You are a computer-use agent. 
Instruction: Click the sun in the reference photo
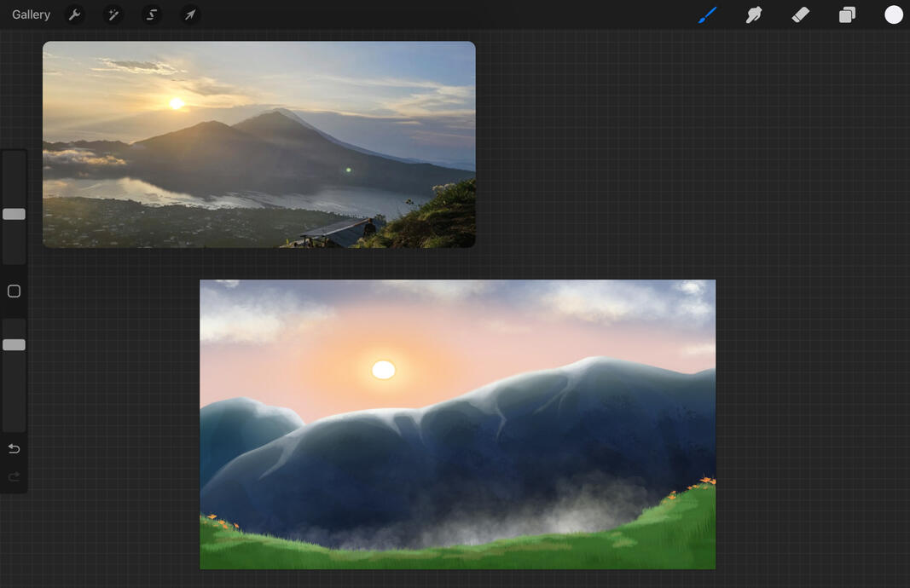point(177,103)
